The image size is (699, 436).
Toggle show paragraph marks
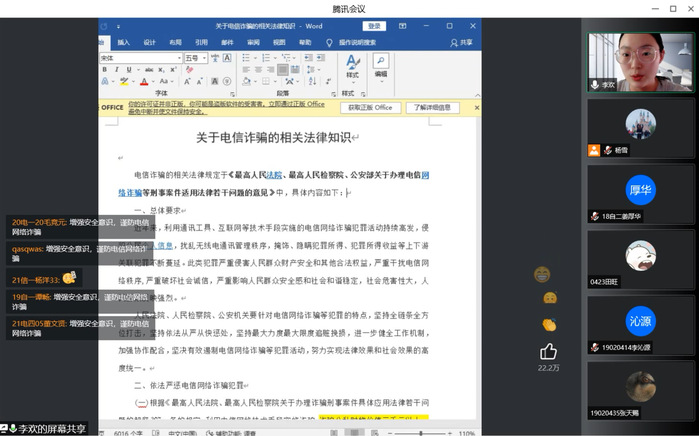328,81
